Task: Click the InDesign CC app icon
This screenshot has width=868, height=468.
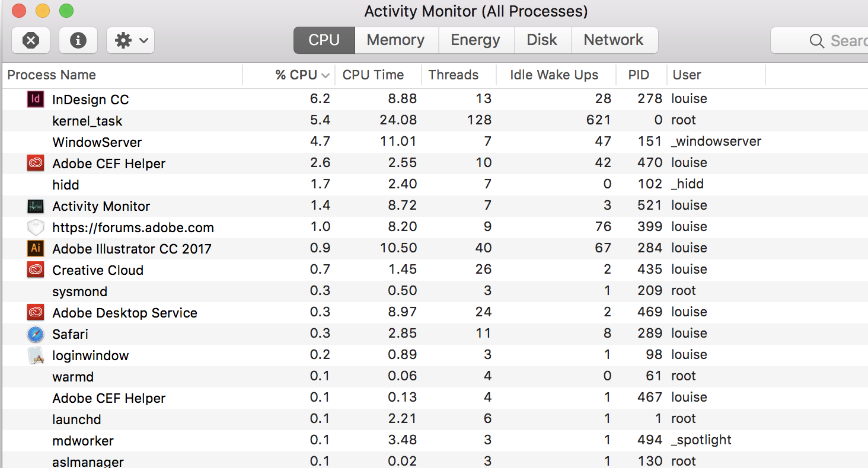Action: point(36,99)
